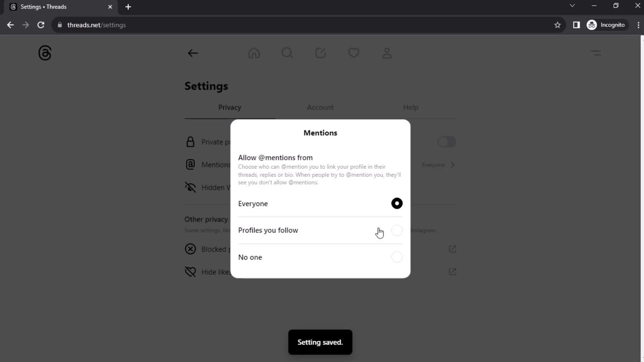The width and height of the screenshot is (644, 362).
Task: Click the compose/create post icon
Action: [x=321, y=53]
